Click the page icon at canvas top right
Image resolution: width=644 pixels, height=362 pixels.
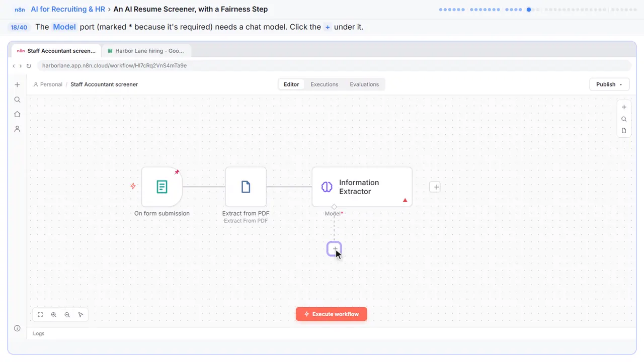point(624,131)
